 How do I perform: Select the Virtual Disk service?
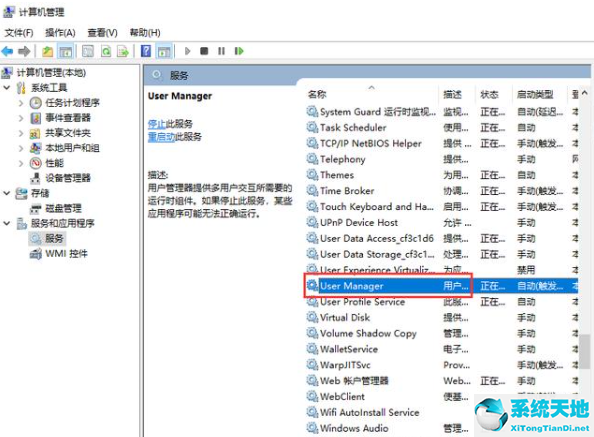[442, 318]
